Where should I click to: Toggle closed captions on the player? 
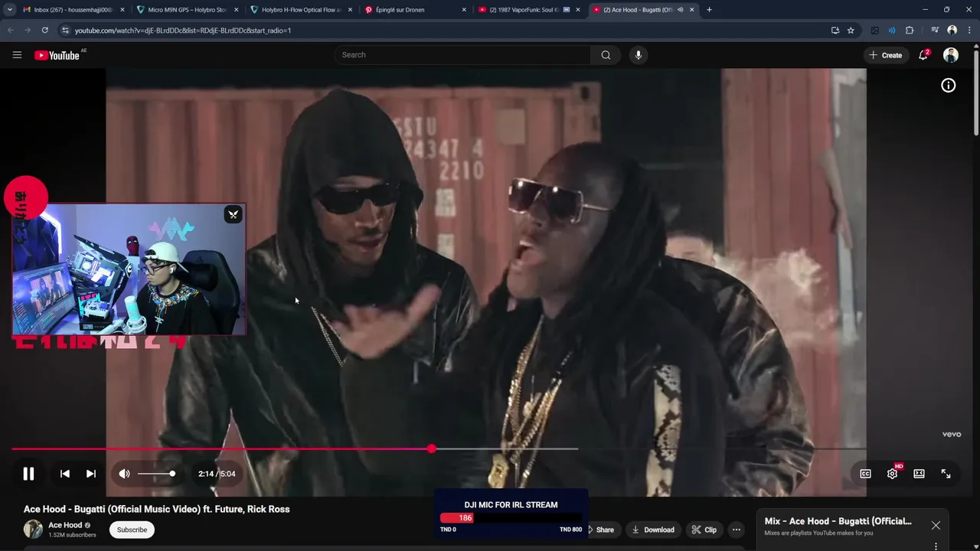(x=865, y=474)
